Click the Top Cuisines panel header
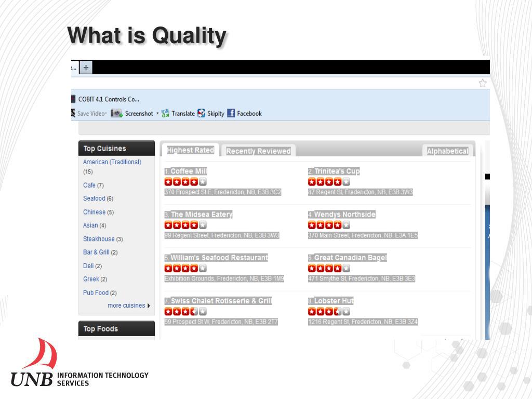Viewport: 532px width, 399px height. [x=116, y=148]
